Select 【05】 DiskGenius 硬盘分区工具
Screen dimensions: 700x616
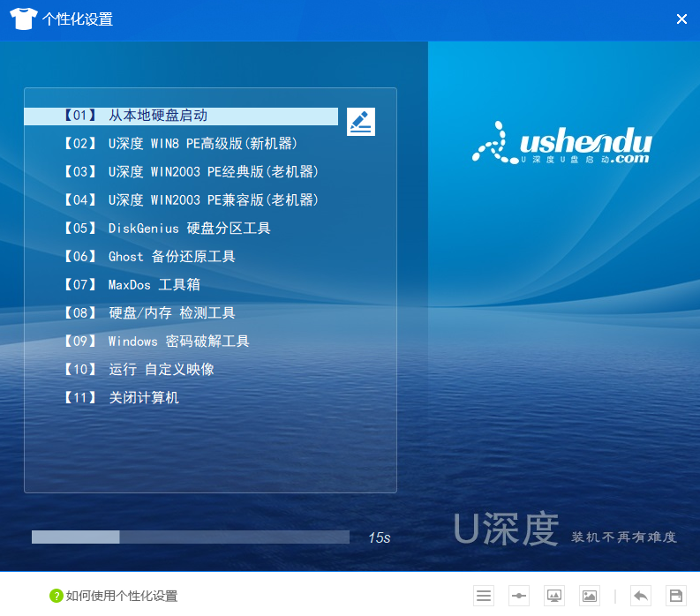pos(167,228)
